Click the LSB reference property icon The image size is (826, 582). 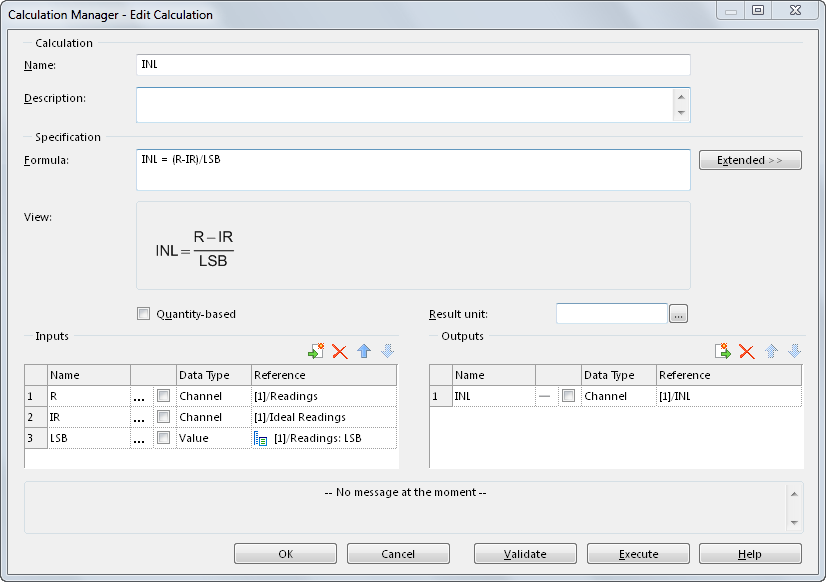[x=261, y=438]
